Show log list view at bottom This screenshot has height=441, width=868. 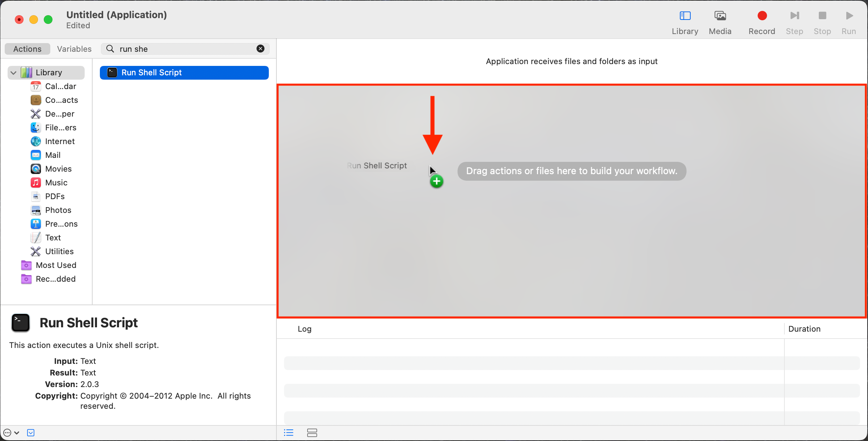[x=288, y=433]
